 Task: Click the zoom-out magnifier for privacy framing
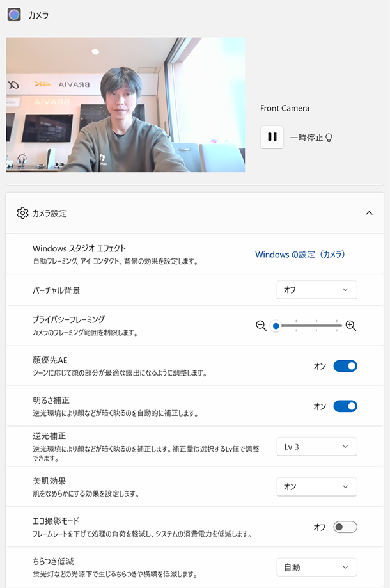click(261, 326)
